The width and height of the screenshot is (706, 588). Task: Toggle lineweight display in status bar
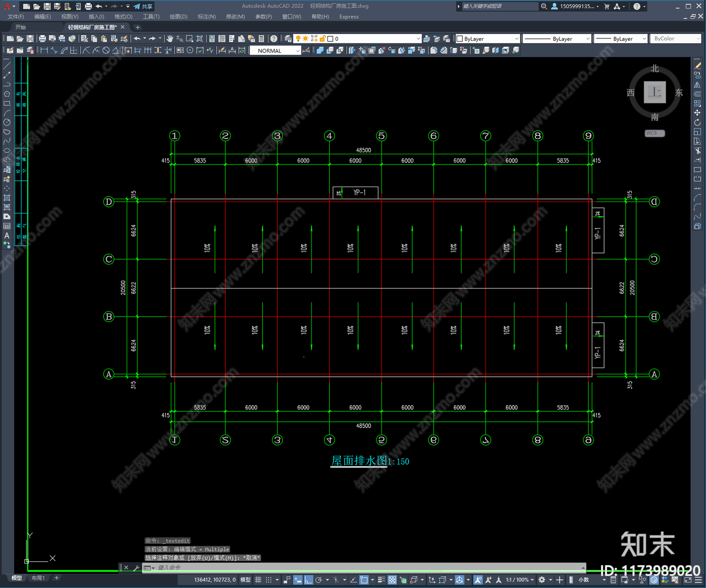point(381,580)
